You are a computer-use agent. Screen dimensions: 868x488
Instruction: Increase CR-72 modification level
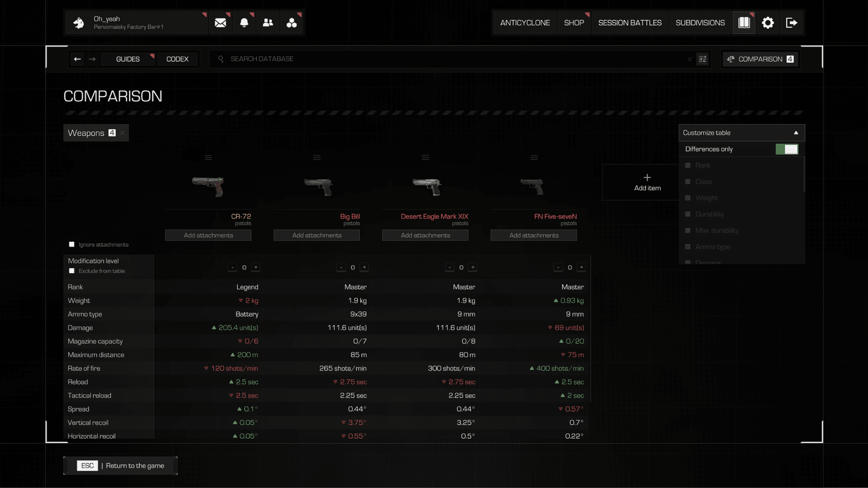click(256, 267)
